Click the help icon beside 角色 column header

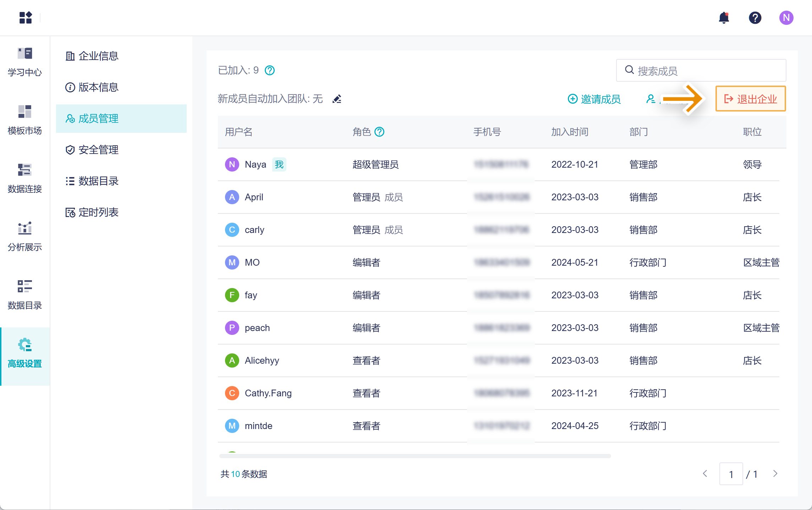379,132
